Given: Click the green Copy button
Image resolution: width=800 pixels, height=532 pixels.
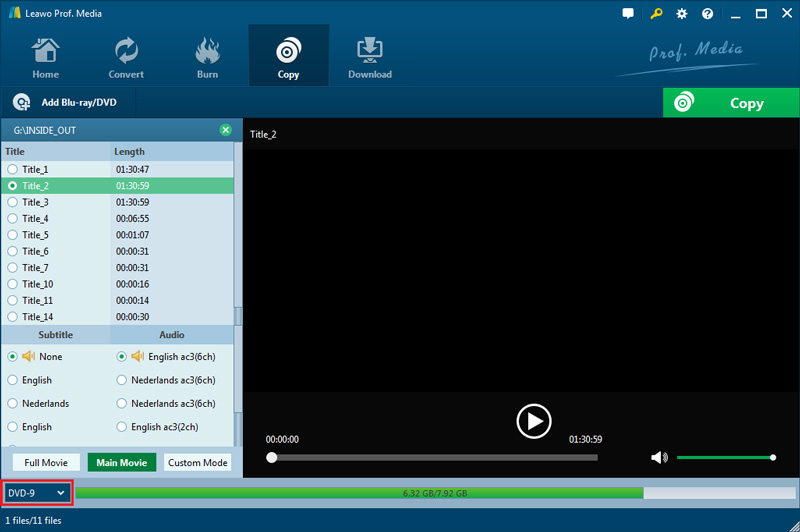Looking at the screenshot, I should coord(731,103).
